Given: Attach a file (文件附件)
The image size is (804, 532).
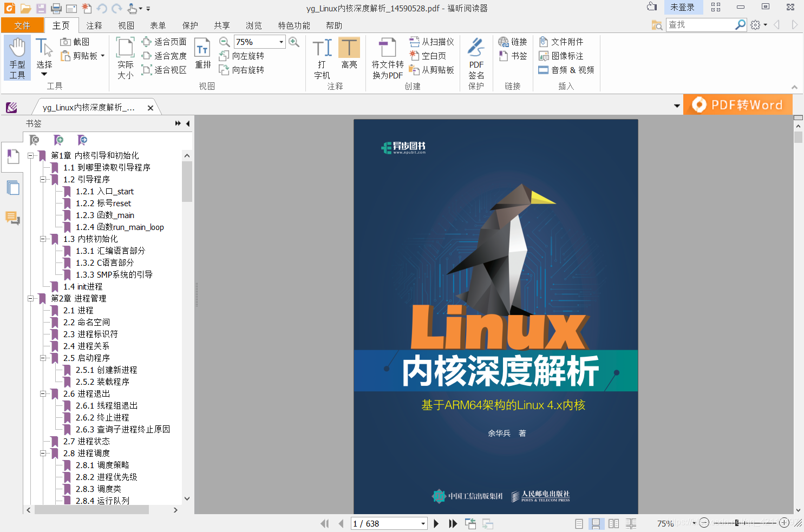Looking at the screenshot, I should click(561, 42).
